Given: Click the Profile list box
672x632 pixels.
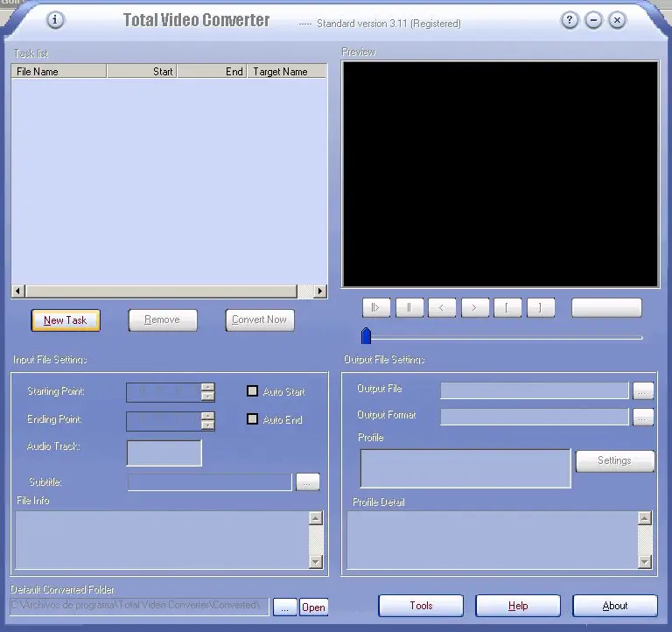Looking at the screenshot, I should tap(465, 468).
